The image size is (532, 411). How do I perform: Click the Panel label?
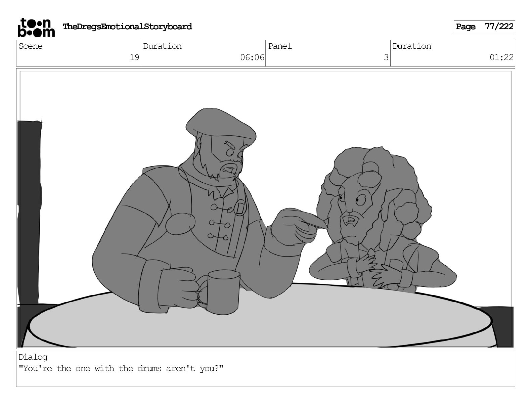click(x=280, y=46)
